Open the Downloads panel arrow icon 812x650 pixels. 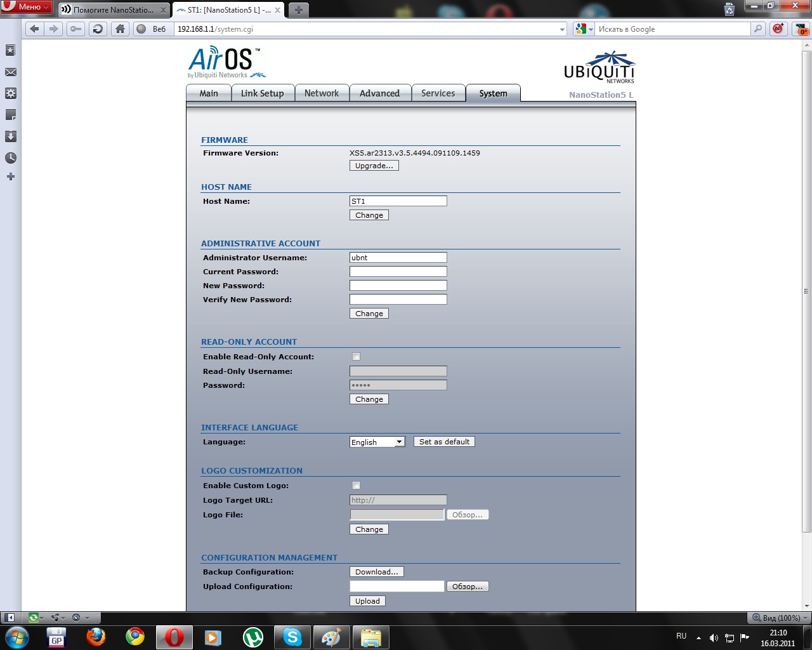click(x=10, y=136)
